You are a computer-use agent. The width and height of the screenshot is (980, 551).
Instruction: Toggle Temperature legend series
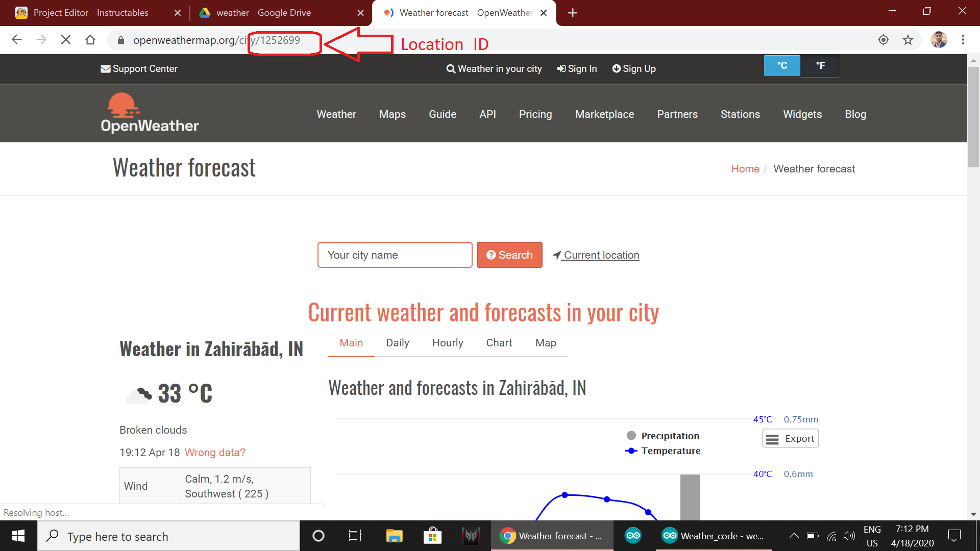point(663,451)
